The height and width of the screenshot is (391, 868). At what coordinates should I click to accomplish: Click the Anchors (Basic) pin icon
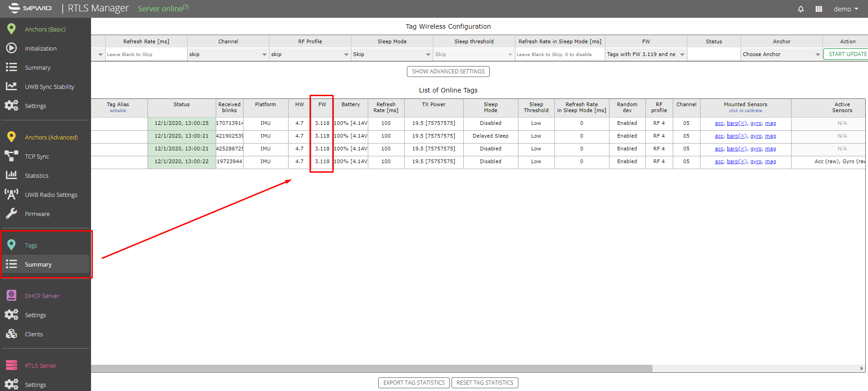point(11,29)
